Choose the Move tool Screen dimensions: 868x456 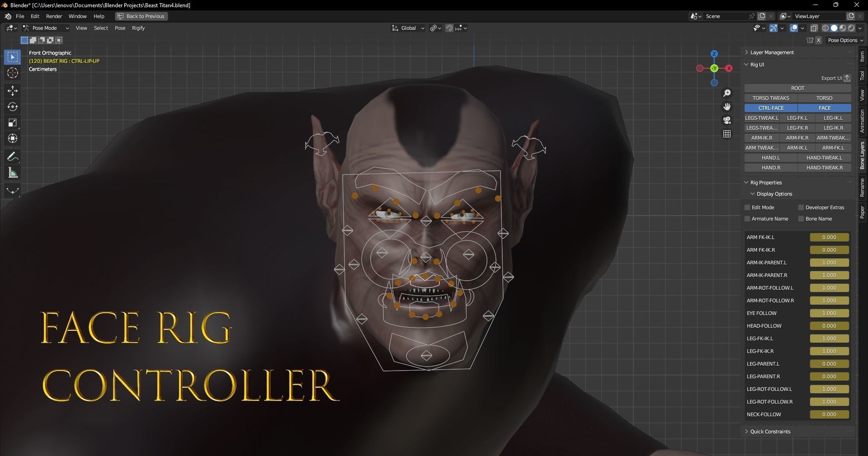(x=13, y=91)
